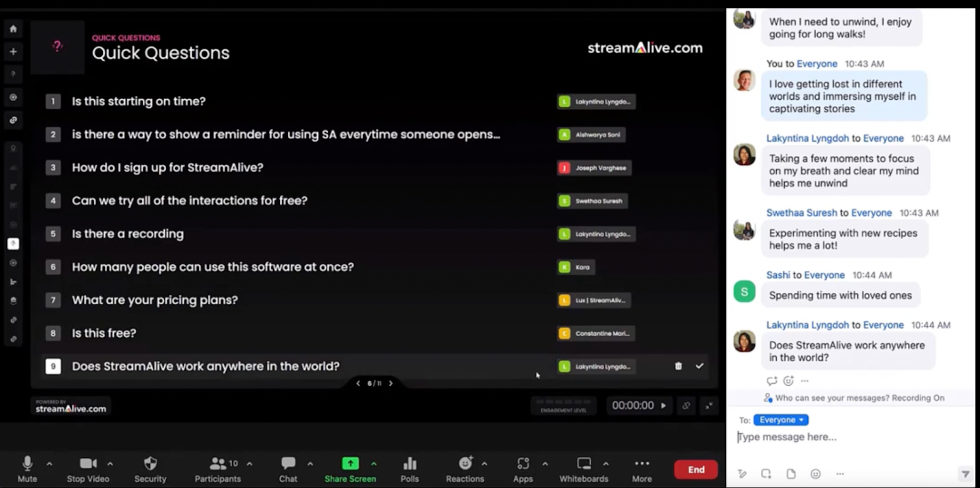980x488 pixels.
Task: Expand arrow next to Whiteboards
Action: coord(606,463)
